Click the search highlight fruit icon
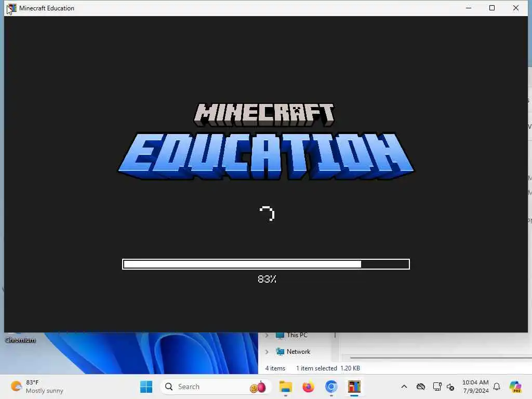The image size is (532, 399). (x=258, y=387)
